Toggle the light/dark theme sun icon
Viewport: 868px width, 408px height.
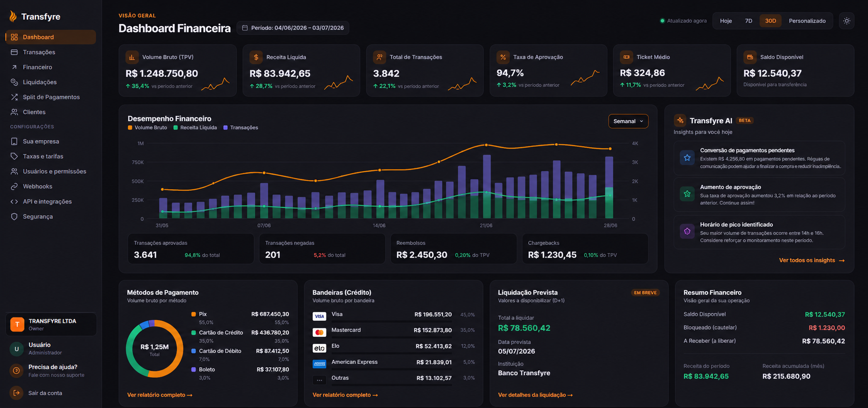(x=847, y=21)
